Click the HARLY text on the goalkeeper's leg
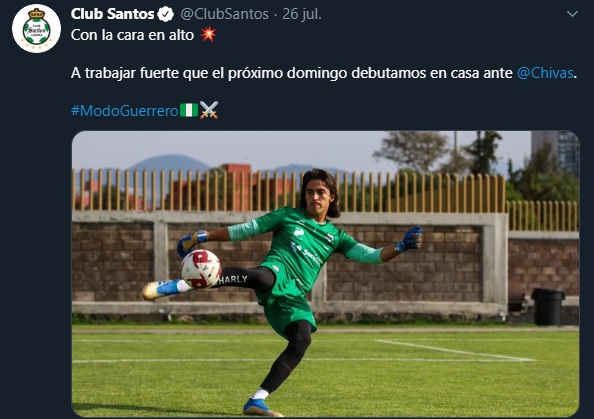The width and height of the screenshot is (594, 419). pos(233,280)
